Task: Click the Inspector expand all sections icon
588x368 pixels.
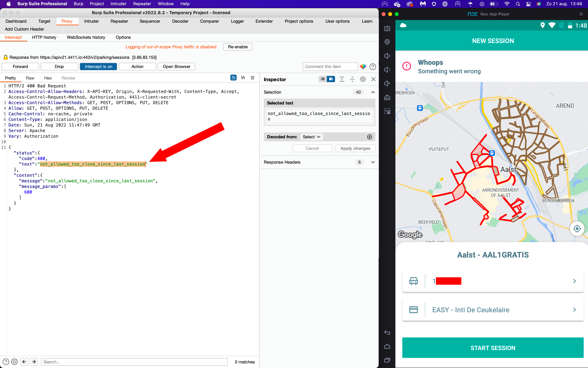Action: coord(342,79)
